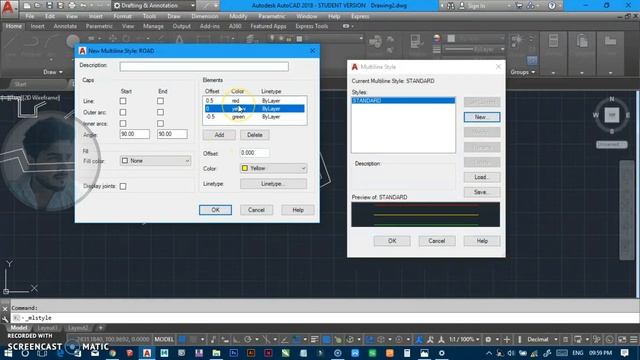Check Outer arc End checkbox

160,112
